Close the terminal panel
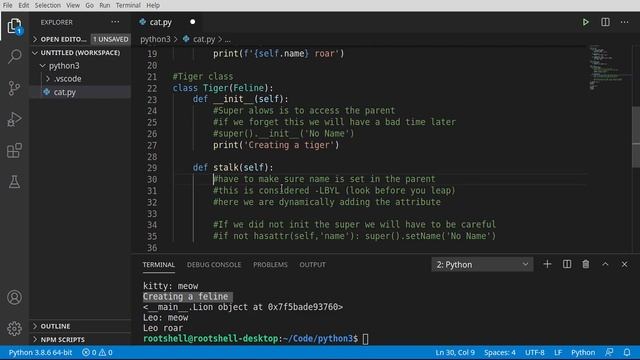Image resolution: width=640 pixels, height=360 pixels. point(624,264)
